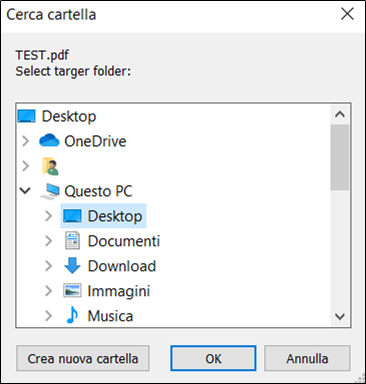This screenshot has height=384, width=366.
Task: Click the OneDrive cloud icon
Action: click(x=49, y=141)
